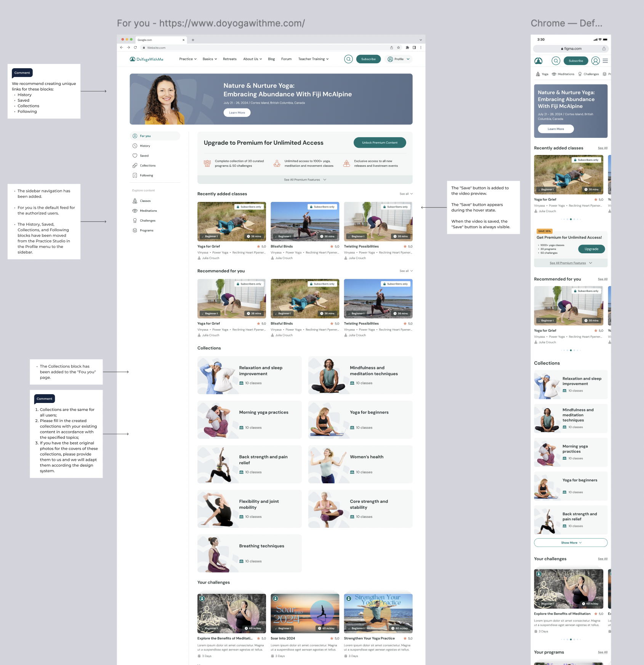The height and width of the screenshot is (665, 644).
Task: Open the Profile dropdown in header
Action: tap(399, 59)
